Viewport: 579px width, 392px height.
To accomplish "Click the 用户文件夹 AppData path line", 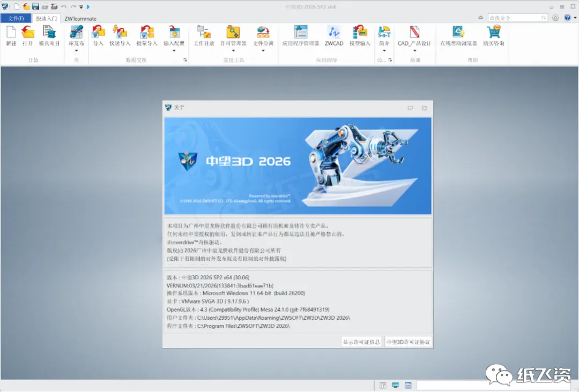I will point(258,318).
